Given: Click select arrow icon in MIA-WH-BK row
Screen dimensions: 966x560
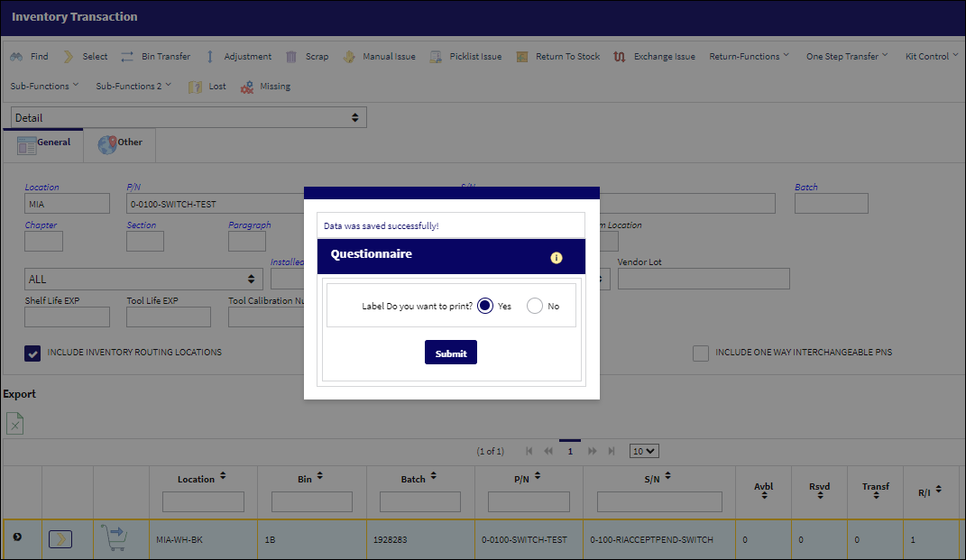Looking at the screenshot, I should (60, 539).
